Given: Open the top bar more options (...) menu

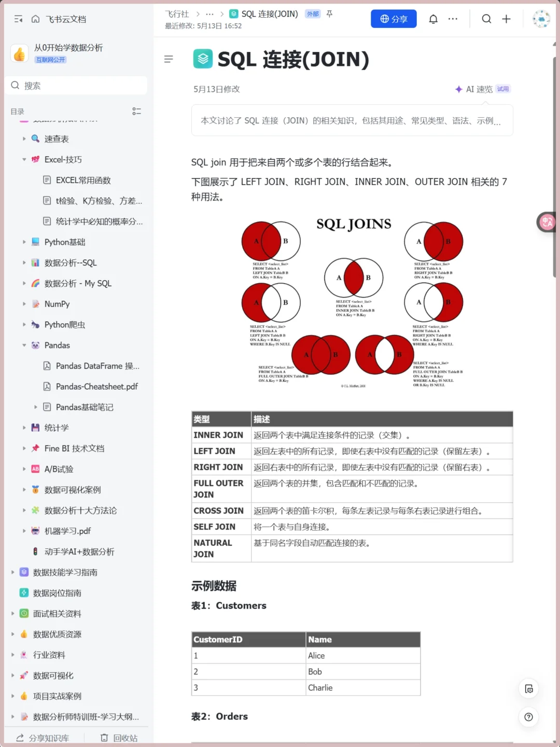Looking at the screenshot, I should [x=453, y=19].
